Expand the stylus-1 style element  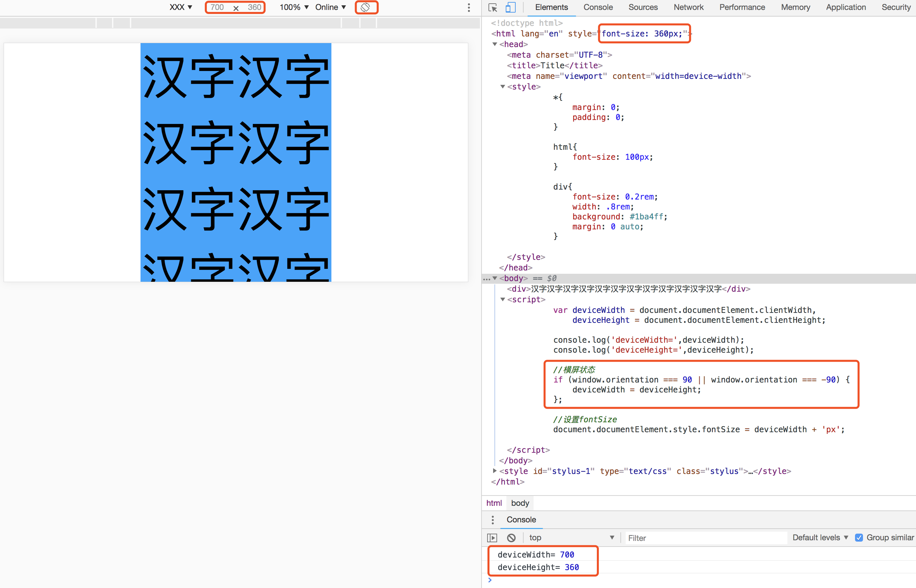click(x=495, y=471)
